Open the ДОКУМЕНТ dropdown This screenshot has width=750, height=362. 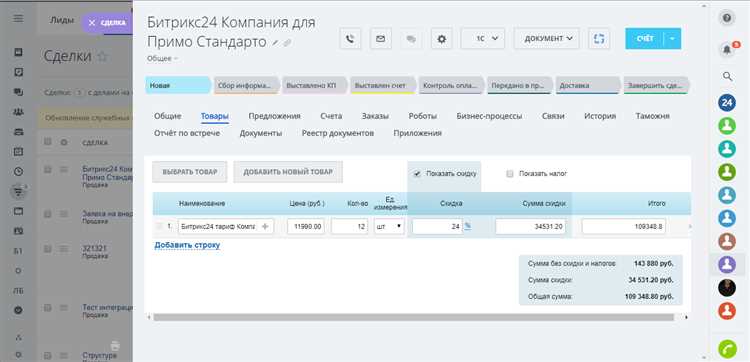click(x=547, y=39)
